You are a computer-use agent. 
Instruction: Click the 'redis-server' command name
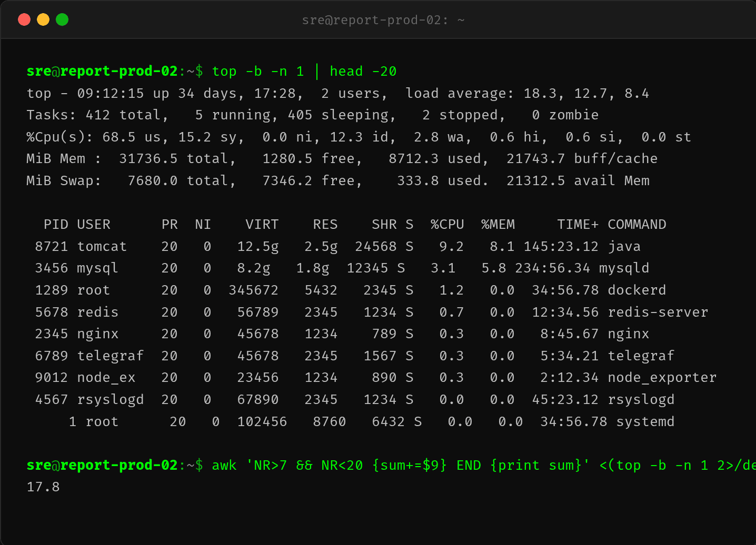(658, 312)
